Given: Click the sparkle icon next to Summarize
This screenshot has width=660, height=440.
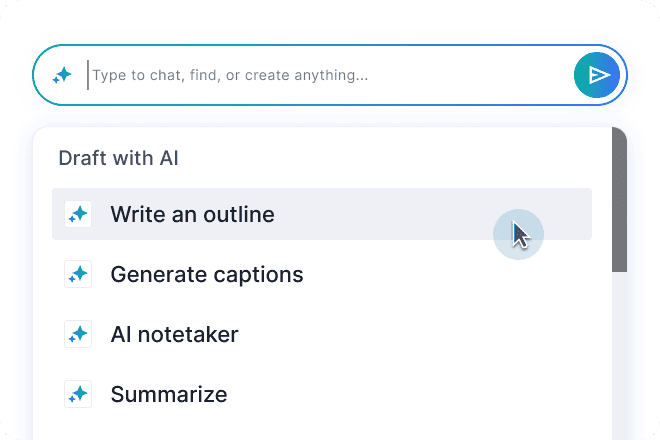Looking at the screenshot, I should 78,394.
